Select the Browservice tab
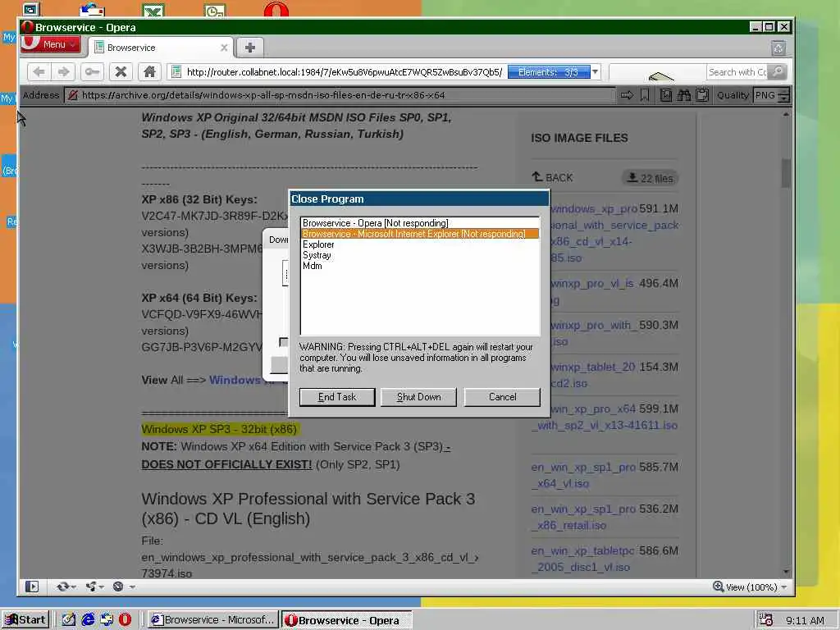 (x=161, y=48)
